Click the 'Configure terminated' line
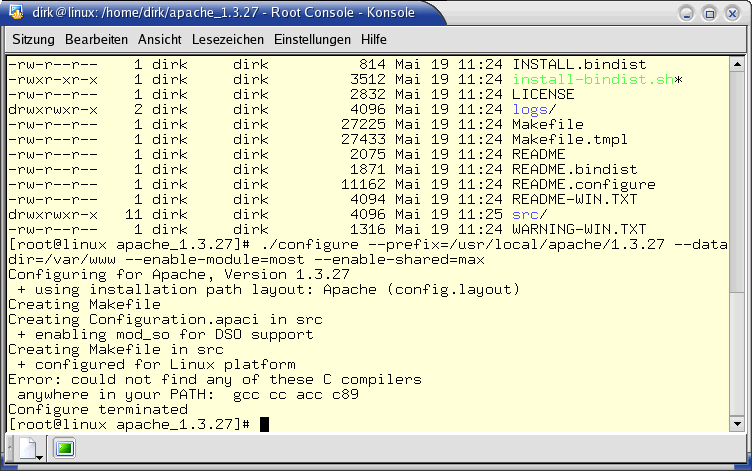 pyautogui.click(x=98, y=410)
